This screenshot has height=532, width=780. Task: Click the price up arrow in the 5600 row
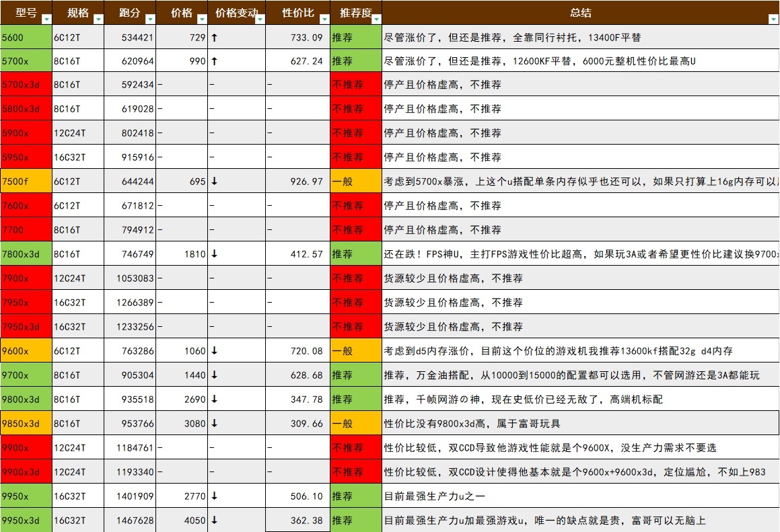(x=214, y=38)
